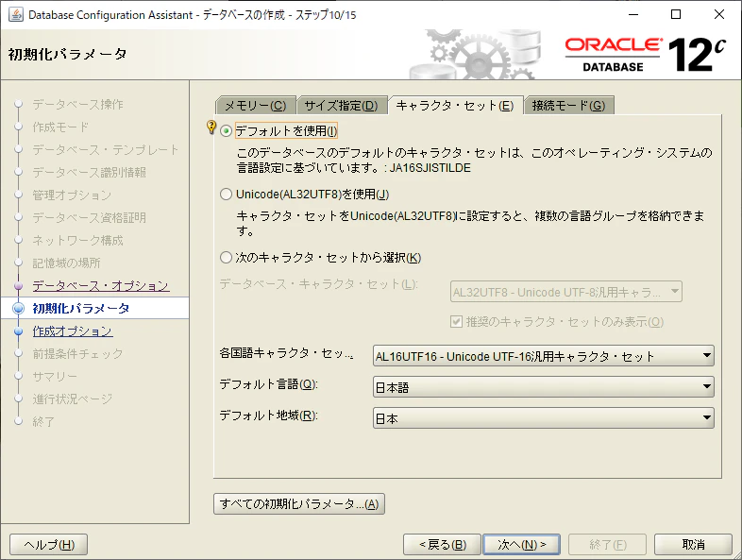Screen dimensions: 742x560
Task: Click the データベース操作 step in sidebar
Action: coord(77,104)
